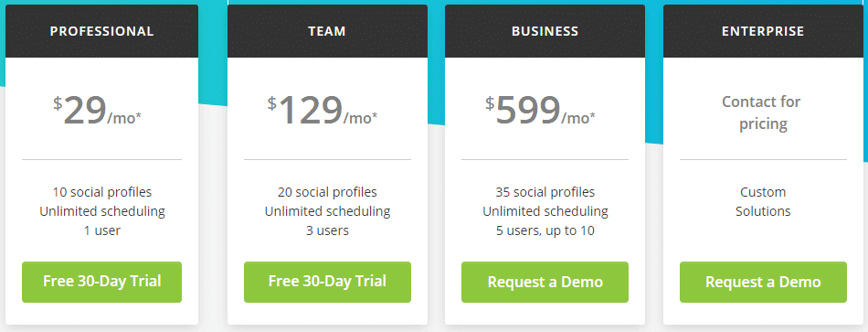Click the Custom Solutions text
The width and height of the screenshot is (868, 332).
(x=763, y=202)
